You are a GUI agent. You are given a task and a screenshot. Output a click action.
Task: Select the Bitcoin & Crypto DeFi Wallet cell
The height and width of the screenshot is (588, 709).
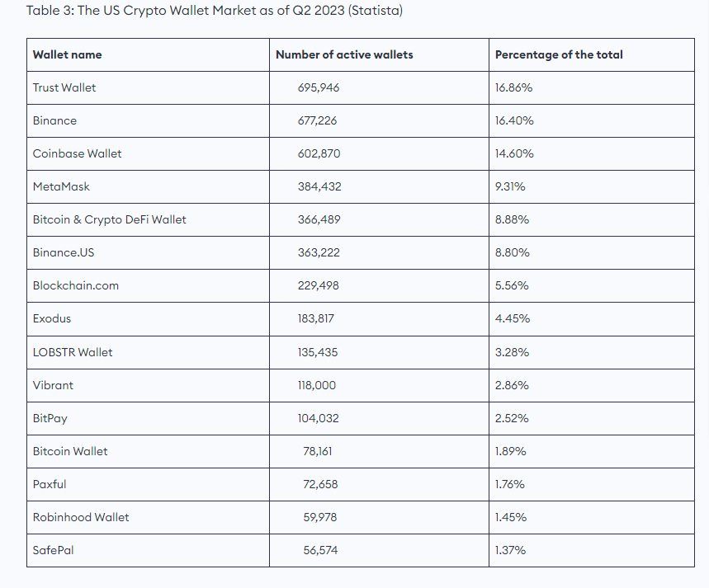[109, 219]
